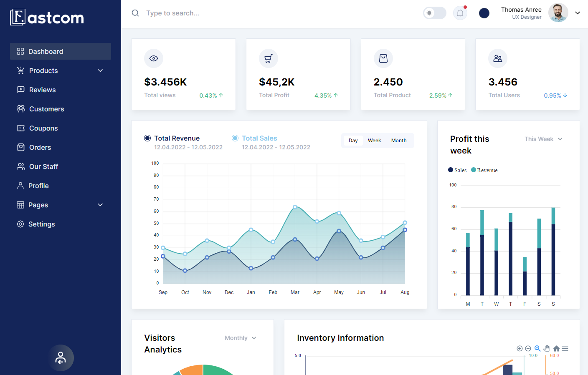
Task: Reset zoom with the home icon
Action: [556, 348]
